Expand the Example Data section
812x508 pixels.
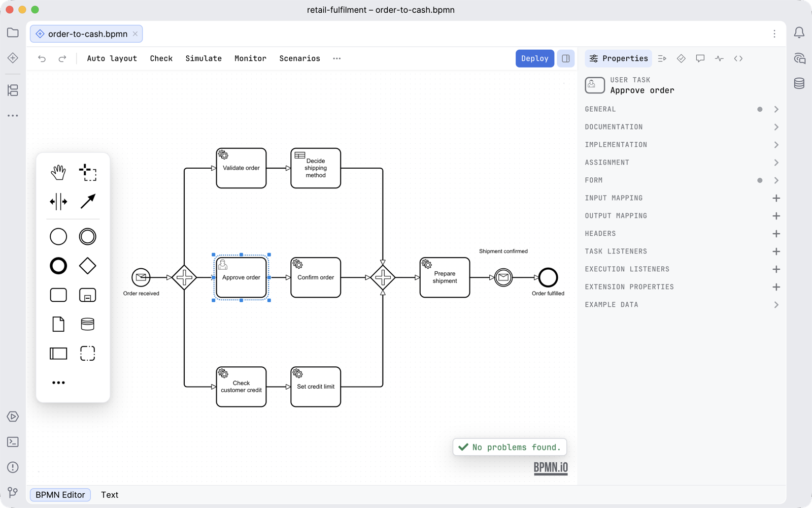coord(682,305)
